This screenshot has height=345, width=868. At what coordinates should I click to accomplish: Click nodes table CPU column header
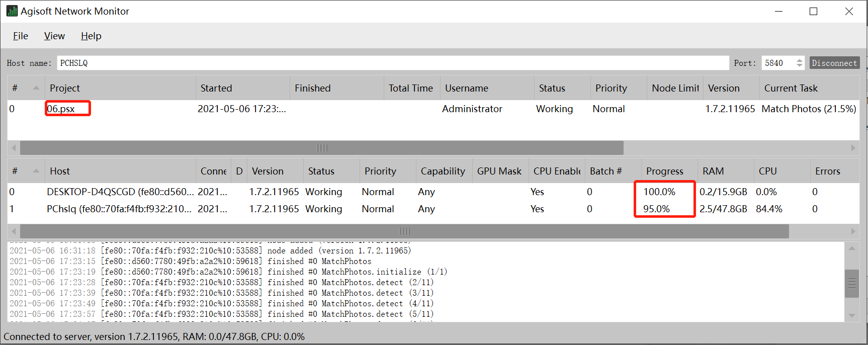pyautogui.click(x=782, y=171)
